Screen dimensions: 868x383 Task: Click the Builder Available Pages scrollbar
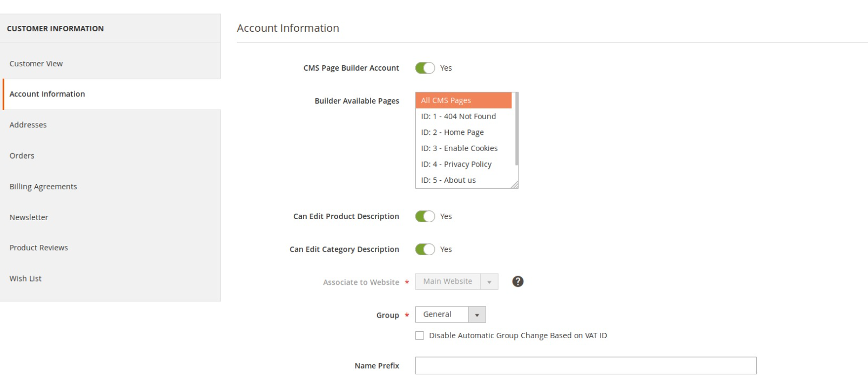(x=516, y=129)
